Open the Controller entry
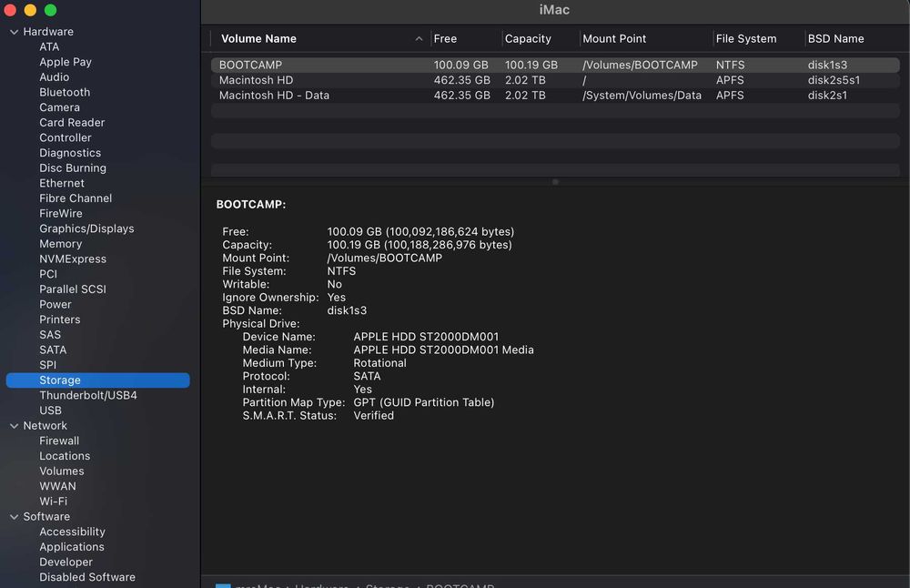Viewport: 910px width, 588px height. [65, 137]
